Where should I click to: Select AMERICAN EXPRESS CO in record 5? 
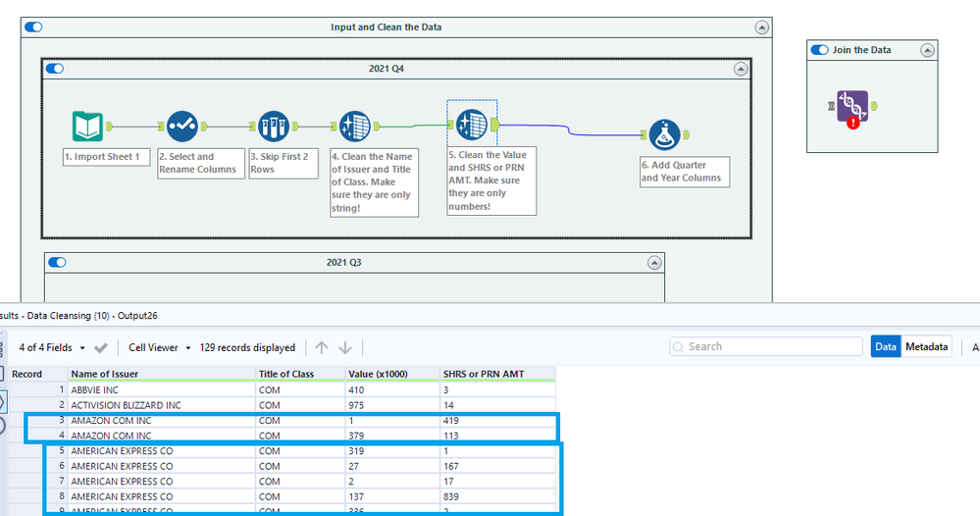point(161,451)
